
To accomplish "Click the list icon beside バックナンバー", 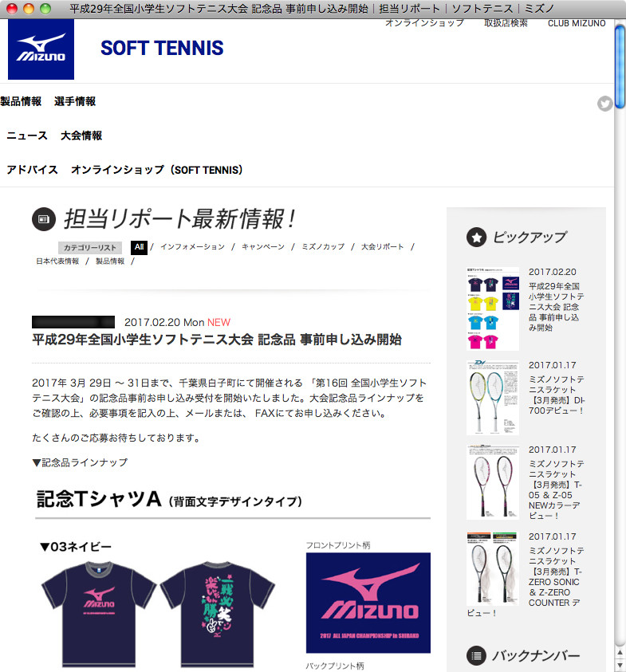I will point(476,655).
